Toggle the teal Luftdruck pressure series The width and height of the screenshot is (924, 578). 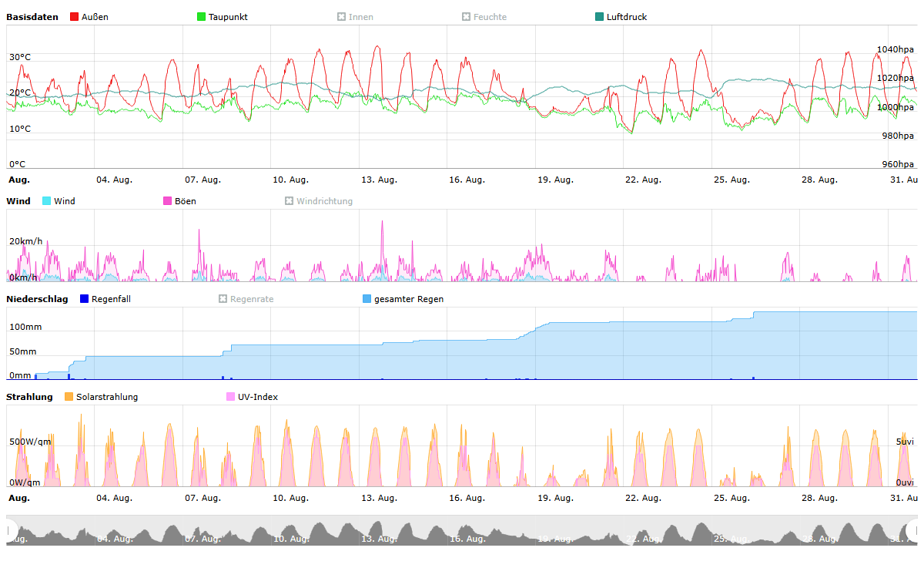(620, 17)
